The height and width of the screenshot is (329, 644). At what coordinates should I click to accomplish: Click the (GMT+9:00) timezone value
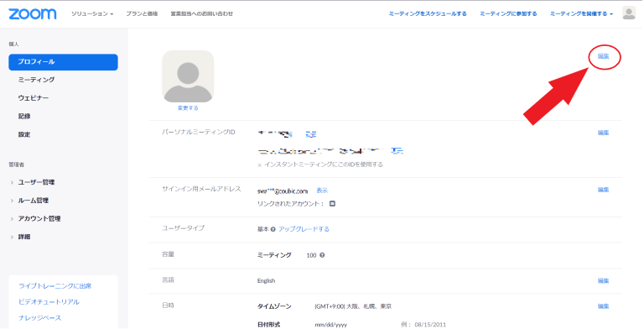click(x=353, y=307)
